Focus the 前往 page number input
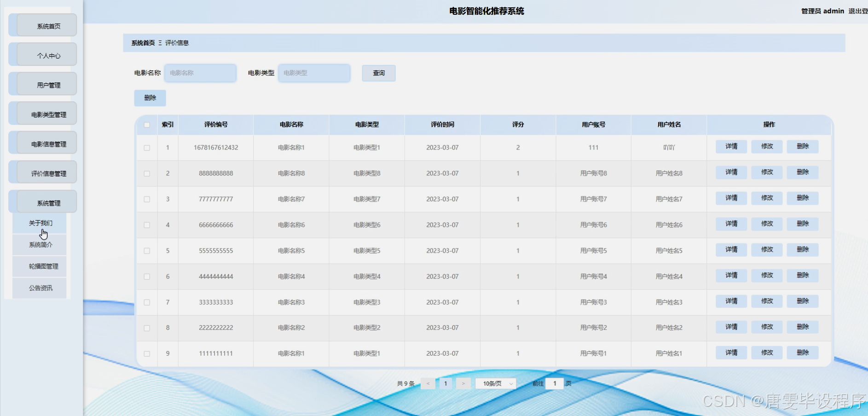Screen dimensions: 868x416 [x=555, y=383]
